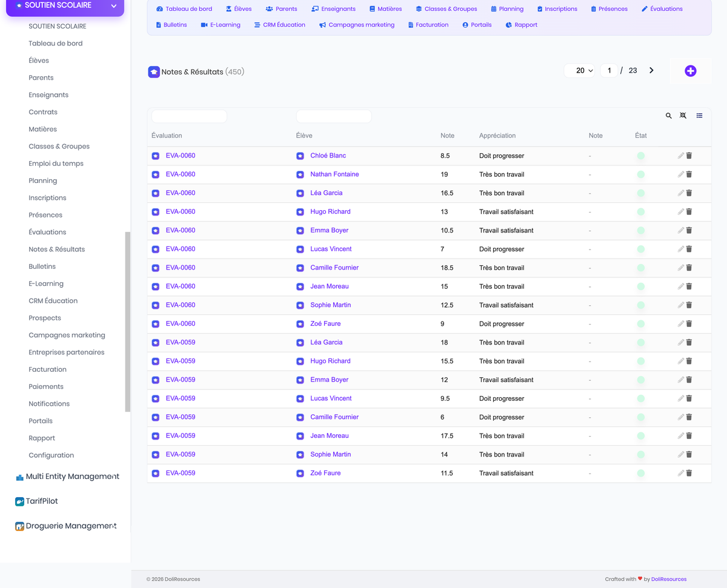The image size is (727, 588).
Task: Open Configuration in the sidebar
Action: (51, 455)
